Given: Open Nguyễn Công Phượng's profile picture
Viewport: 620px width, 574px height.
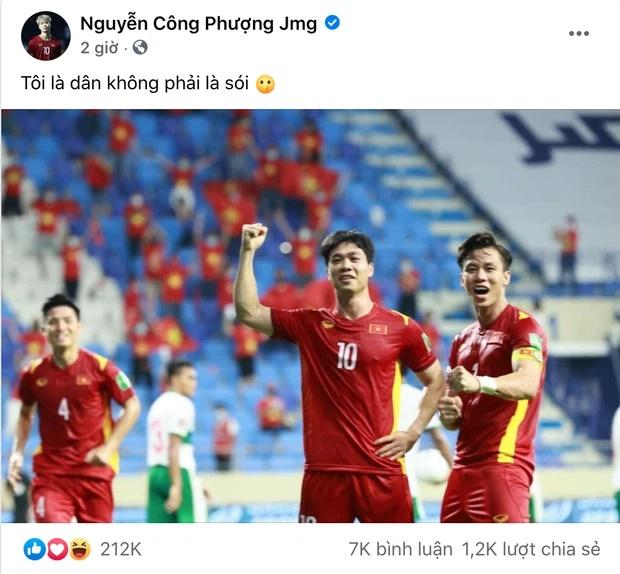Looking at the screenshot, I should 45,36.
